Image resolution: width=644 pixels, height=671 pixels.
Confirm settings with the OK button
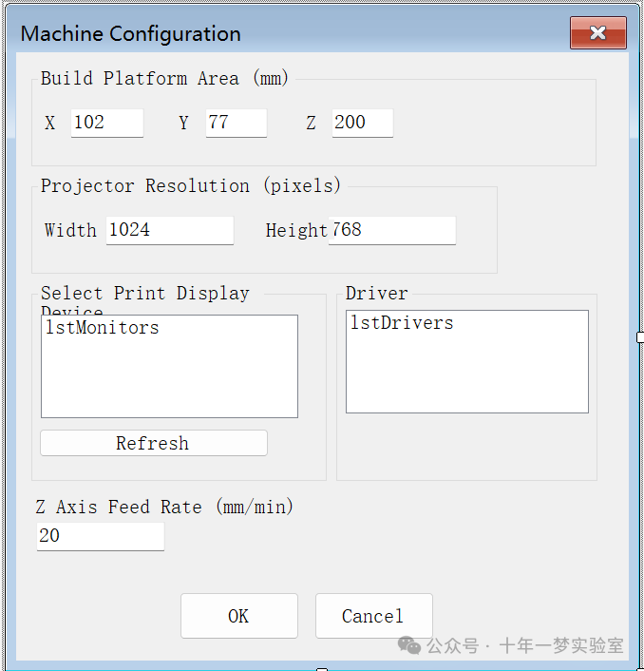(x=239, y=616)
